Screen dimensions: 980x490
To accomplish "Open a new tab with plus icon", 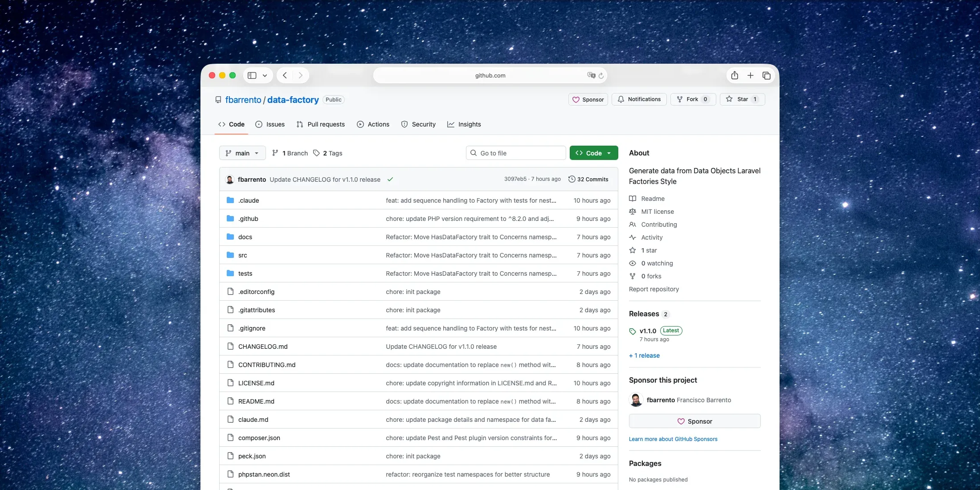I will pos(751,75).
